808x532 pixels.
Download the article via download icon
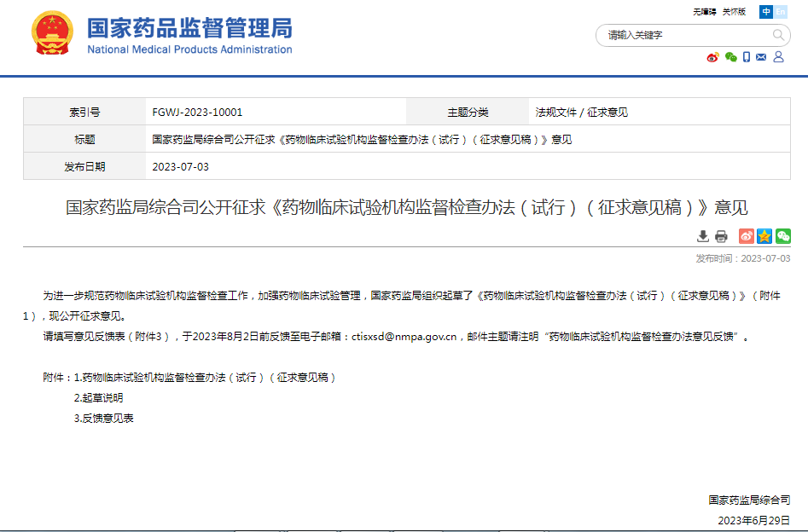(x=703, y=236)
